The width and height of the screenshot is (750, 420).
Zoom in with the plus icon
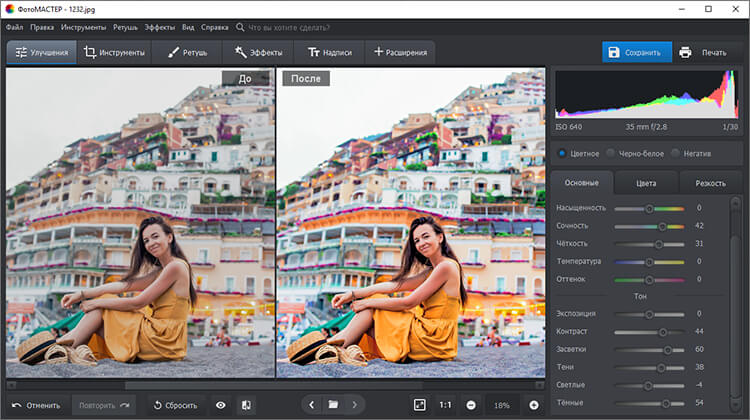click(533, 405)
